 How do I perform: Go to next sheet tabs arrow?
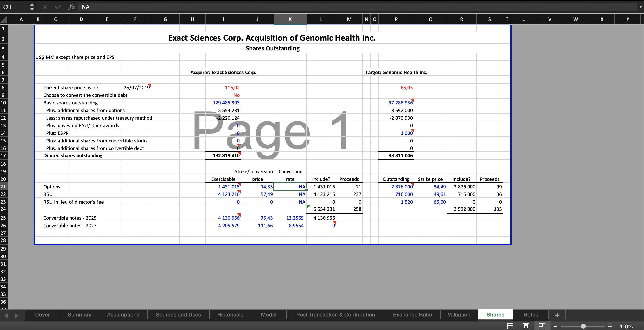tap(16, 315)
